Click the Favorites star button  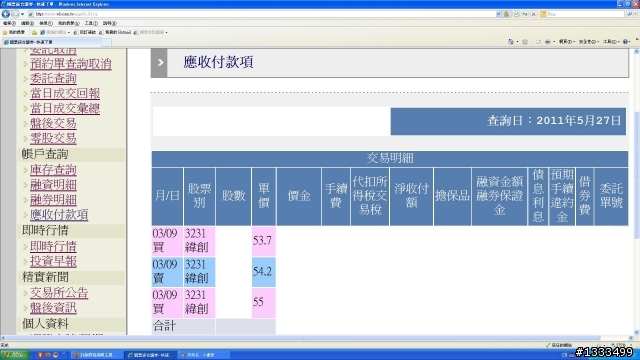pos(13,32)
